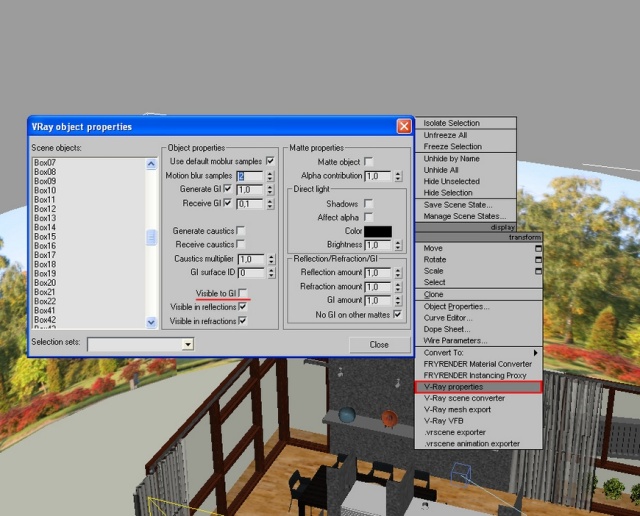Image resolution: width=640 pixels, height=516 pixels.
Task: Click scene objects list scroll up arrow
Action: [151, 164]
